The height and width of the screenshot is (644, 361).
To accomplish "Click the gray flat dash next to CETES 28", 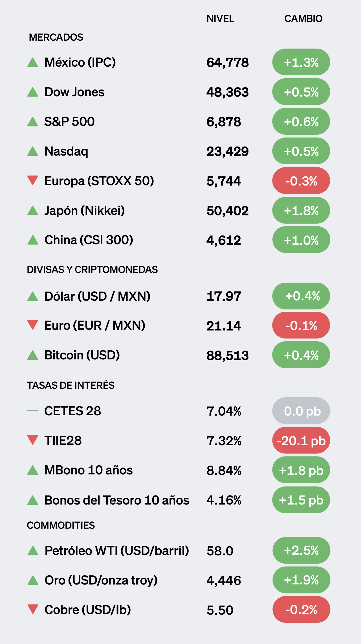I will [x=33, y=411].
